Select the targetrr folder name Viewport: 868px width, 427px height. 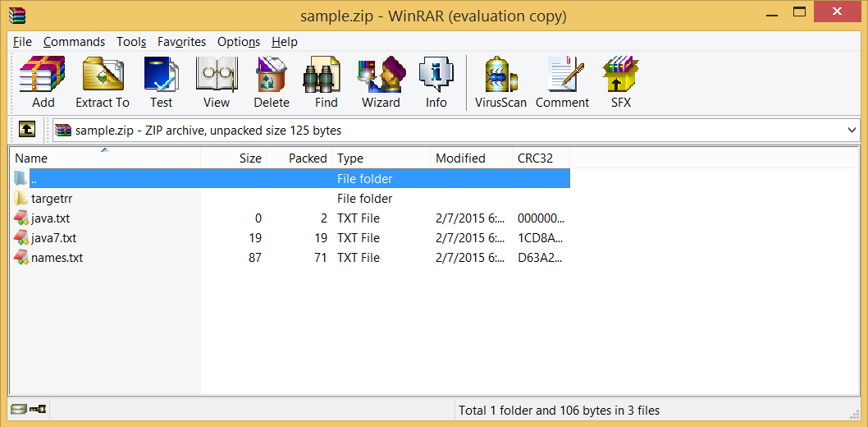52,198
